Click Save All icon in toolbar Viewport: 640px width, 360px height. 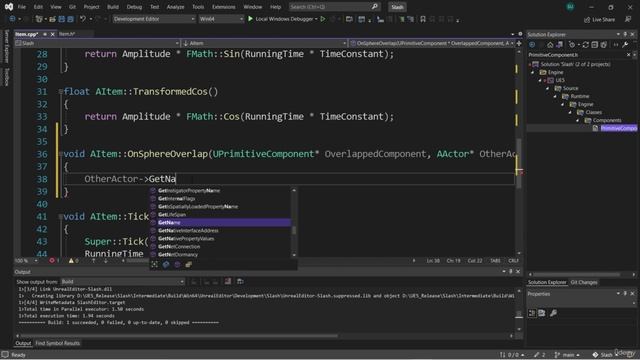[70, 19]
